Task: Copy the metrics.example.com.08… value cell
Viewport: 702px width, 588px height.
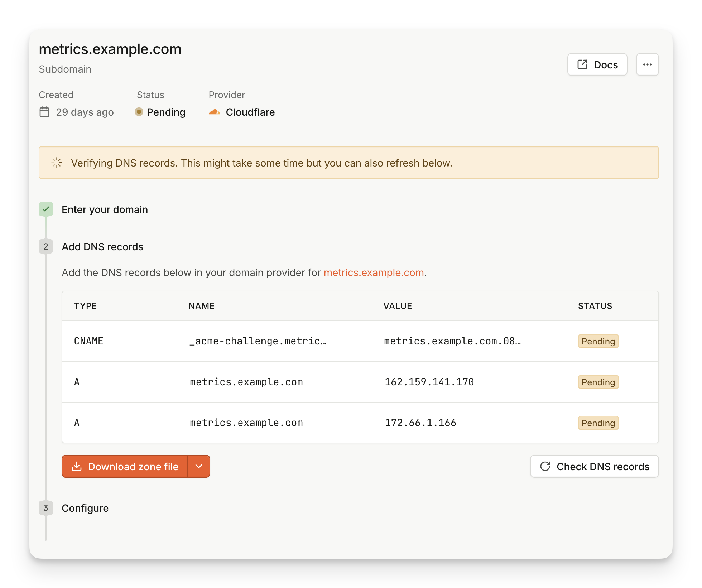Action: 452,341
